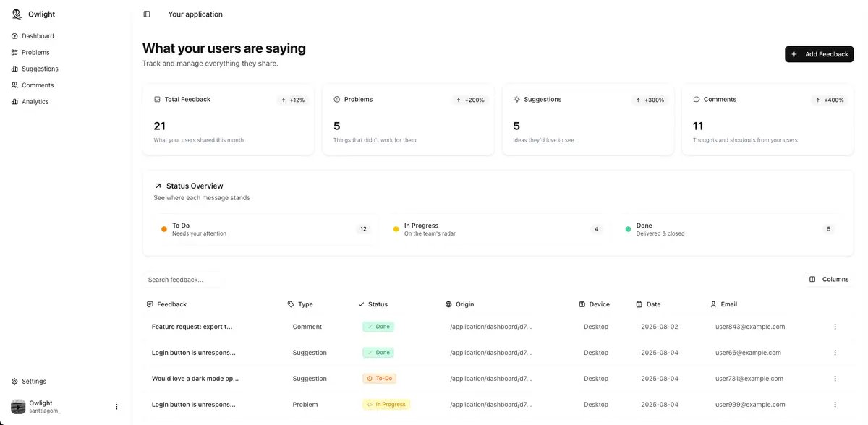Open the Owlight account options menu

click(x=116, y=407)
